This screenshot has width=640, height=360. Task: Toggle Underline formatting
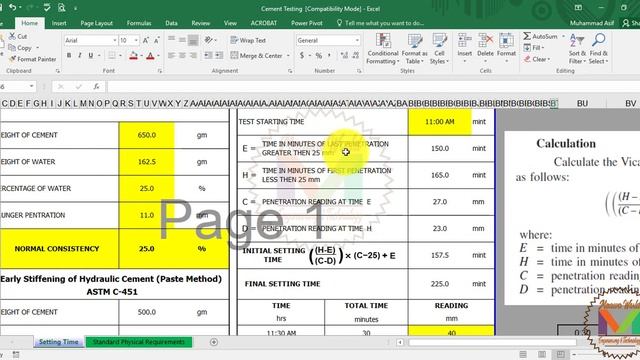coord(90,56)
